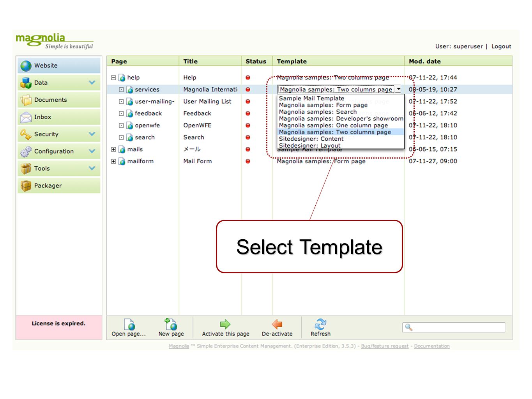Open the Magnolia footer link
The height and width of the screenshot is (399, 532).
coord(179,346)
